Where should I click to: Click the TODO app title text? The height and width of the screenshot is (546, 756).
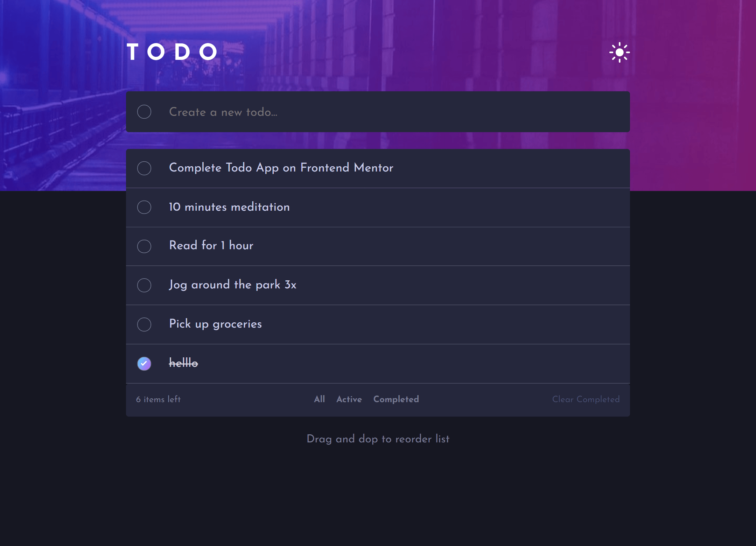(x=173, y=52)
